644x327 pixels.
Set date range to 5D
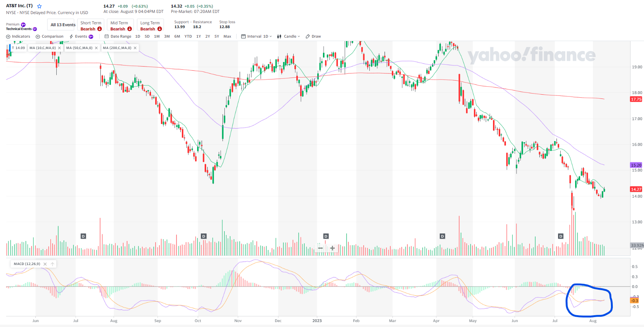[x=147, y=37]
